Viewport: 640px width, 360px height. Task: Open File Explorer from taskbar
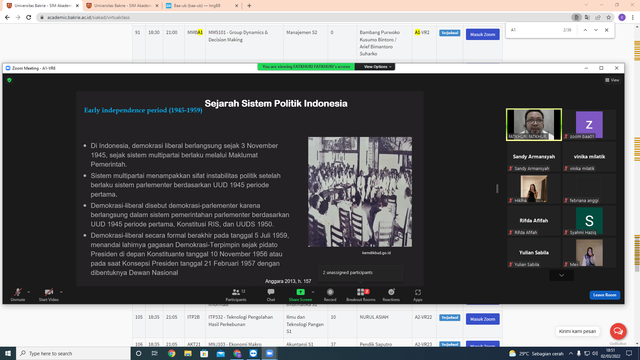pos(188,353)
